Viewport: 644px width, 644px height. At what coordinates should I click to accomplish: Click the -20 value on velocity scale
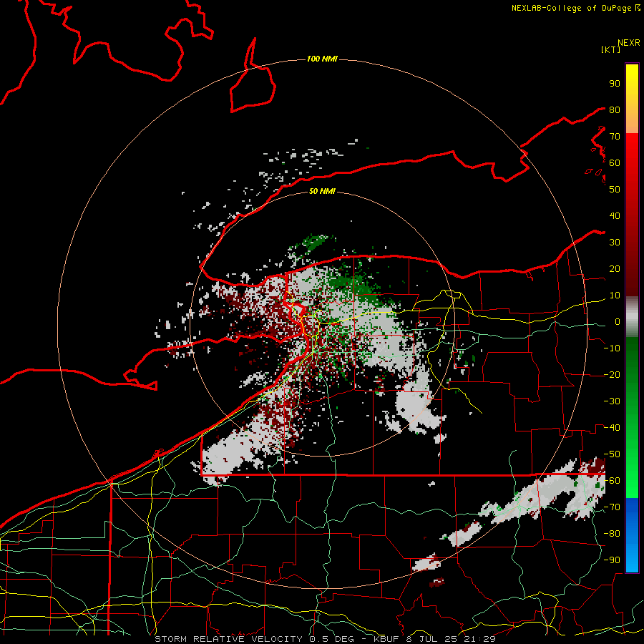click(x=612, y=374)
